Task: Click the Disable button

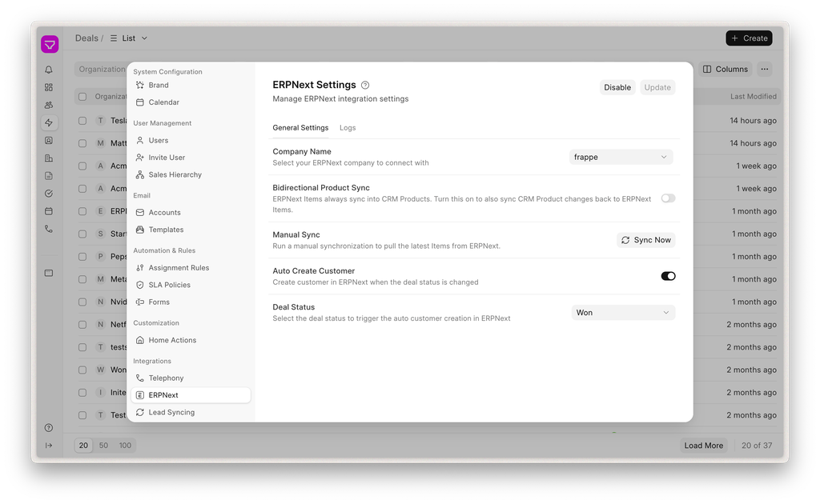Action: click(617, 87)
